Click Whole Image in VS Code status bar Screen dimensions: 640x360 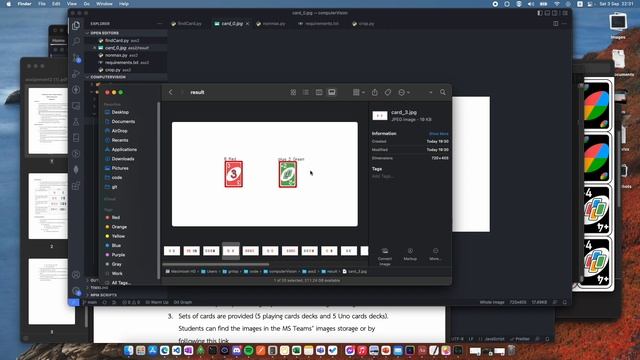492,302
